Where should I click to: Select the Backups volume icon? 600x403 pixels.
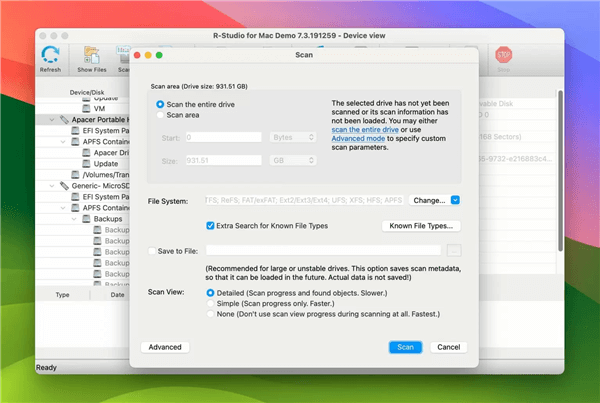(86, 219)
